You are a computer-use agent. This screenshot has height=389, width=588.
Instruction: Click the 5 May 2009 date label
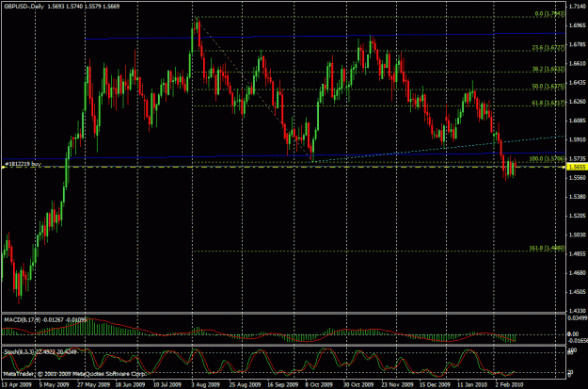click(55, 385)
